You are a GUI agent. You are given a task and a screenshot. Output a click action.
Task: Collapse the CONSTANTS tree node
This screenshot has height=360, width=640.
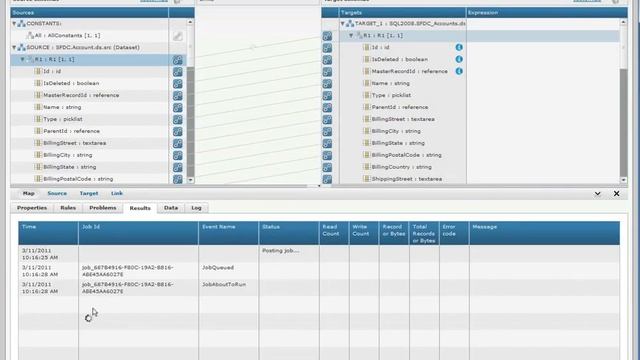click(14, 24)
